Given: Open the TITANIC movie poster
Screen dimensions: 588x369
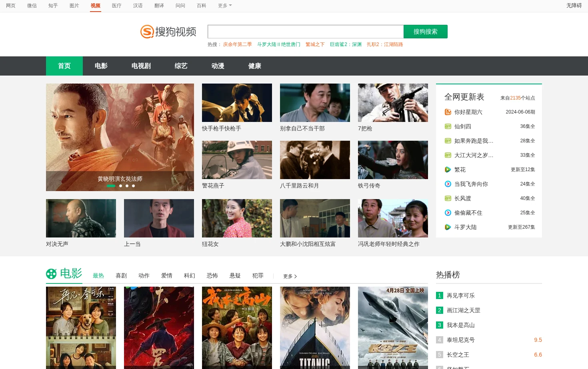Looking at the screenshot, I should click(315, 328).
